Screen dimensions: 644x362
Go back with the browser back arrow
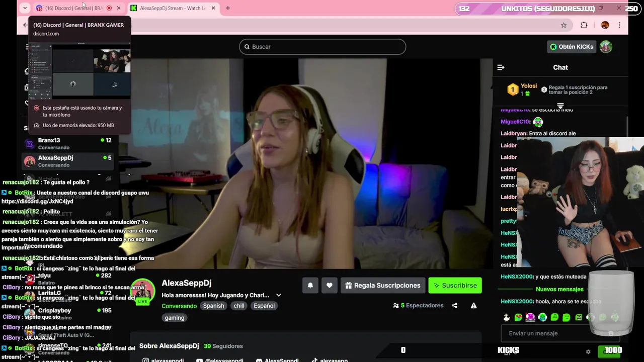26,25
